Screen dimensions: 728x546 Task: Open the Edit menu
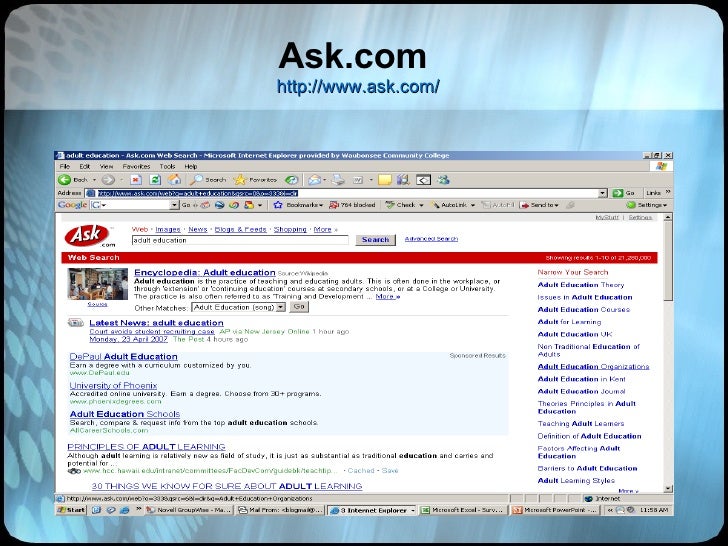click(84, 166)
